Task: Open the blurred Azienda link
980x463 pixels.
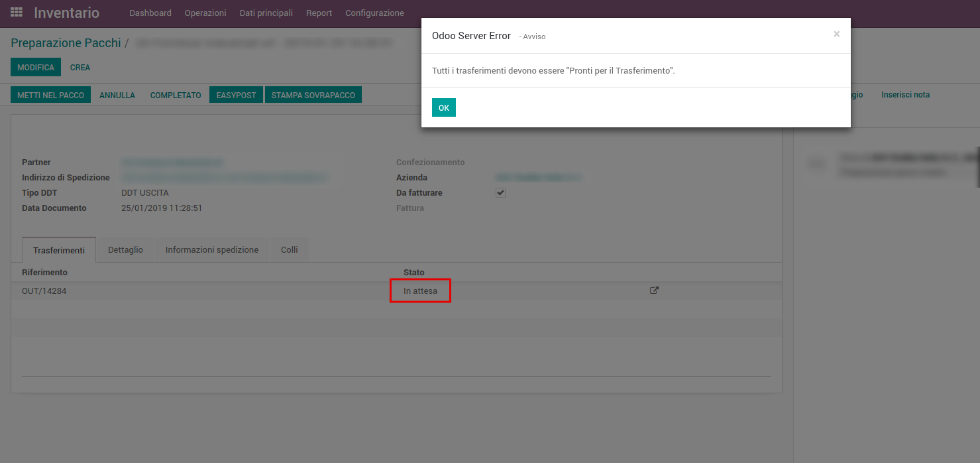Action: point(539,178)
